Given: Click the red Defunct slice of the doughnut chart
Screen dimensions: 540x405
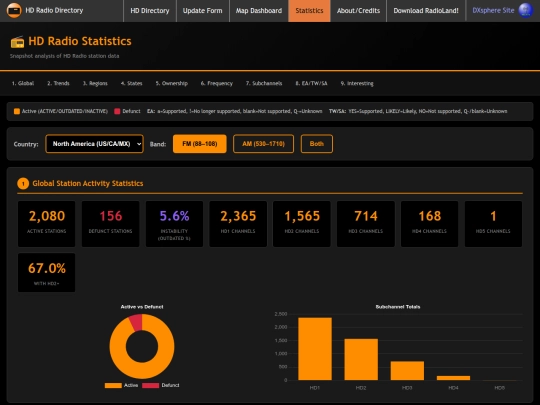Looking at the screenshot, I should pyautogui.click(x=136, y=323).
